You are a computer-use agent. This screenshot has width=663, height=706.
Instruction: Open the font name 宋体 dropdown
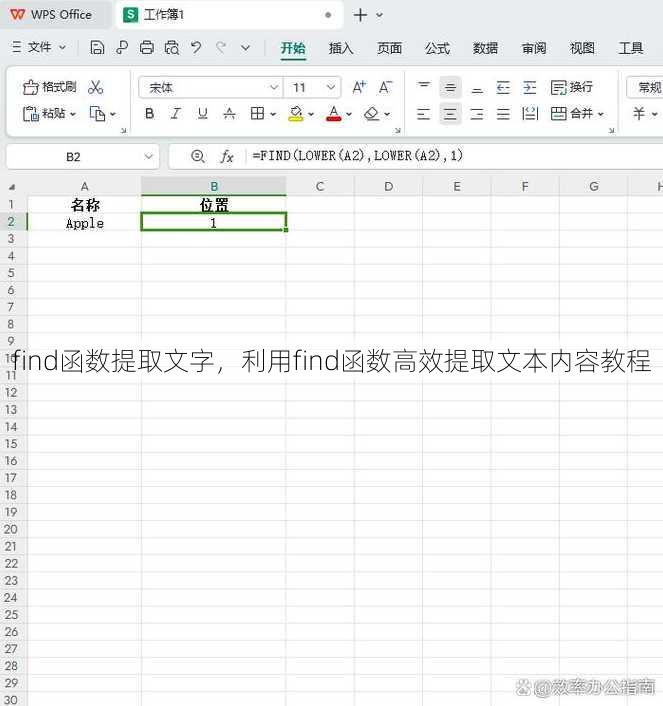(274, 87)
